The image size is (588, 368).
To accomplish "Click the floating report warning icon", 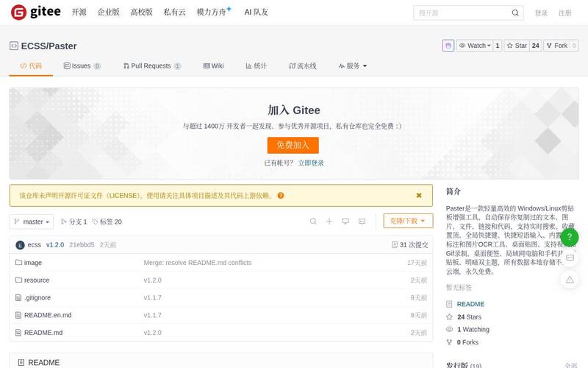I will 570,280.
